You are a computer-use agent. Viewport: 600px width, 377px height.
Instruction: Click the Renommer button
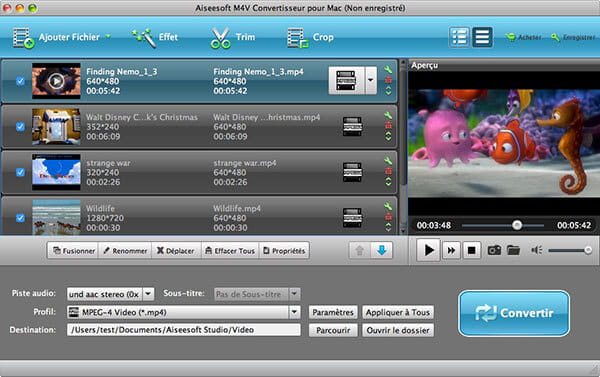coord(125,251)
